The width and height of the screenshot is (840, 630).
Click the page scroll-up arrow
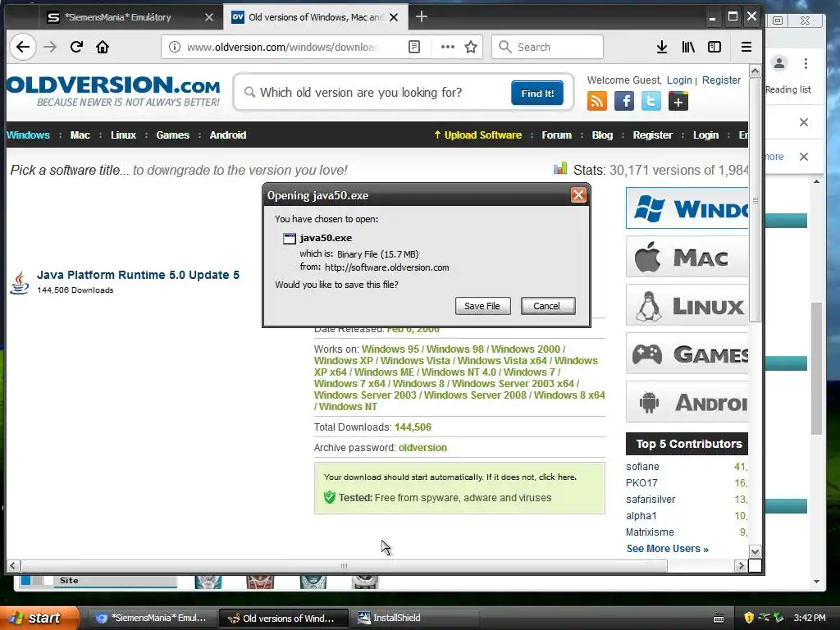755,71
